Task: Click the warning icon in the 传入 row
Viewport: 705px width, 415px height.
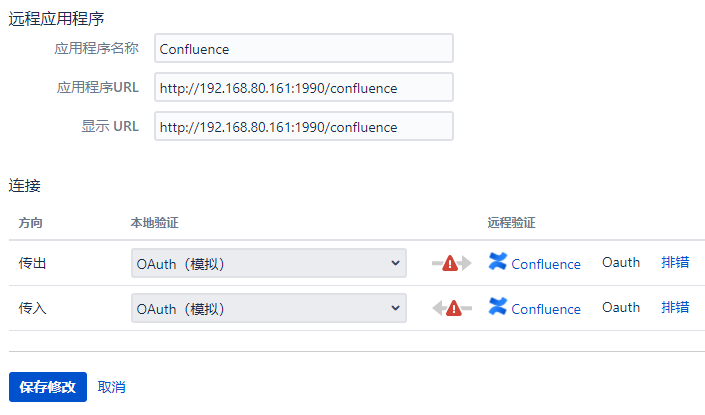Action: (x=453, y=308)
